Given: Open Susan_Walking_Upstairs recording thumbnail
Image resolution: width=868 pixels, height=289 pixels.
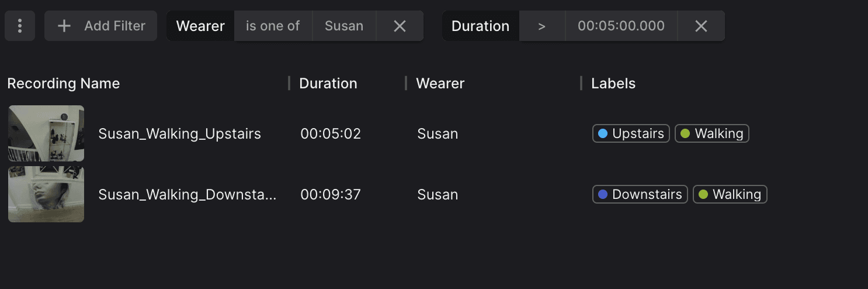Looking at the screenshot, I should point(46,133).
